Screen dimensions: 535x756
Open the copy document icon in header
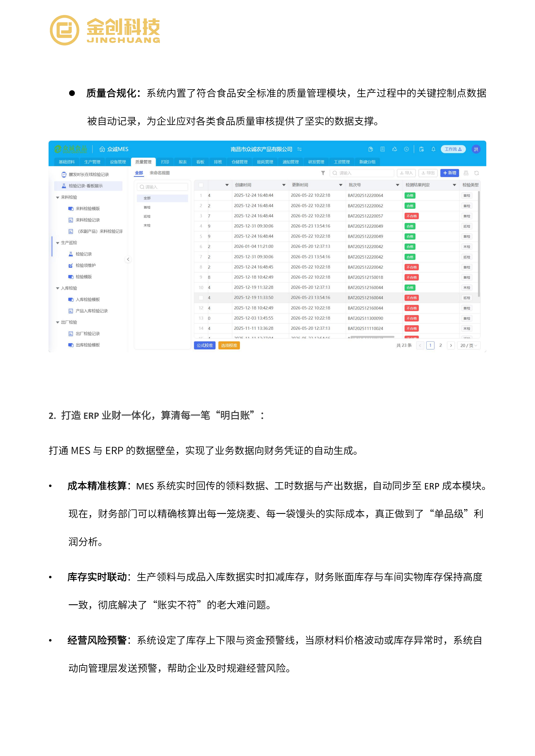pos(371,149)
